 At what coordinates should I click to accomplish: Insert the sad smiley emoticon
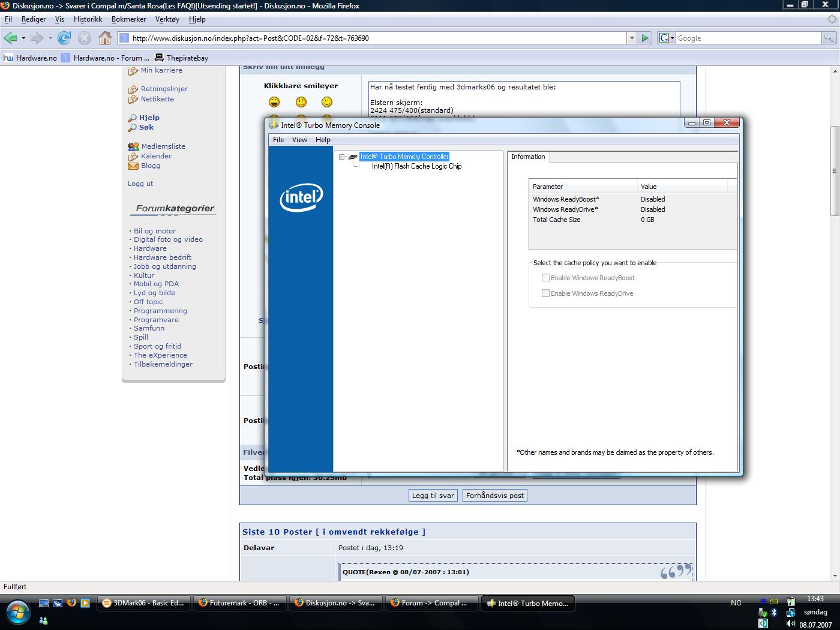pos(301,102)
